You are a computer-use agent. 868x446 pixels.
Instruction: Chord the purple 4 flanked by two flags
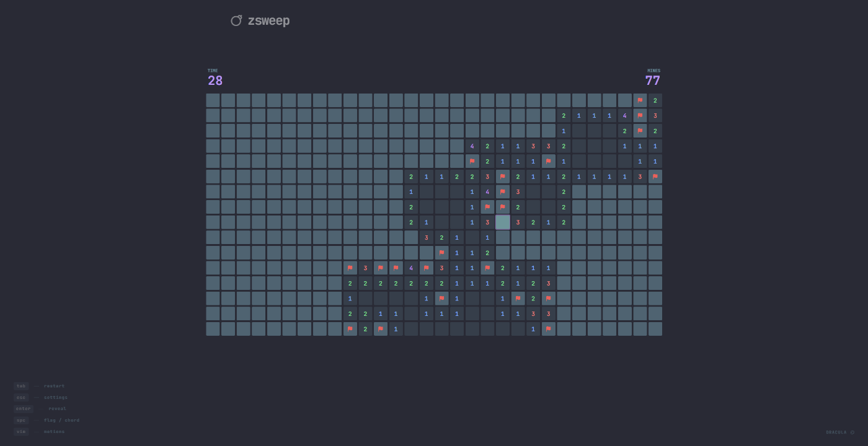pyautogui.click(x=411, y=268)
